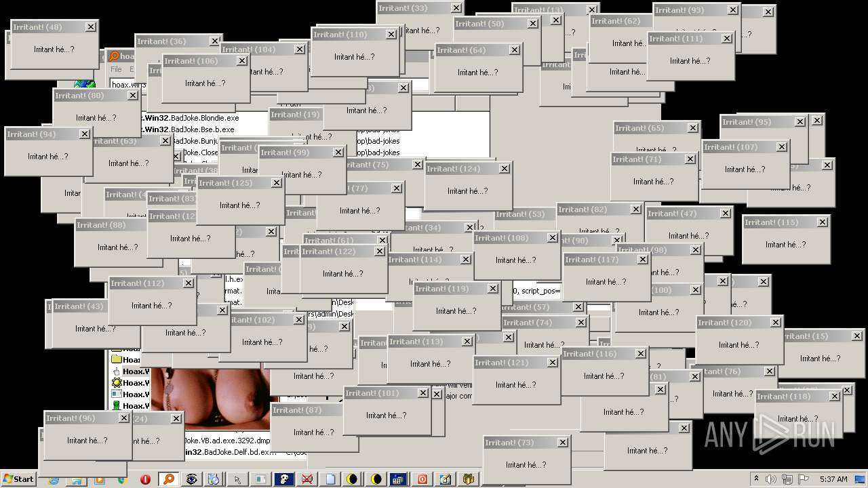
Task: Click the magnifier icon of the hoax window
Action: 114,56
